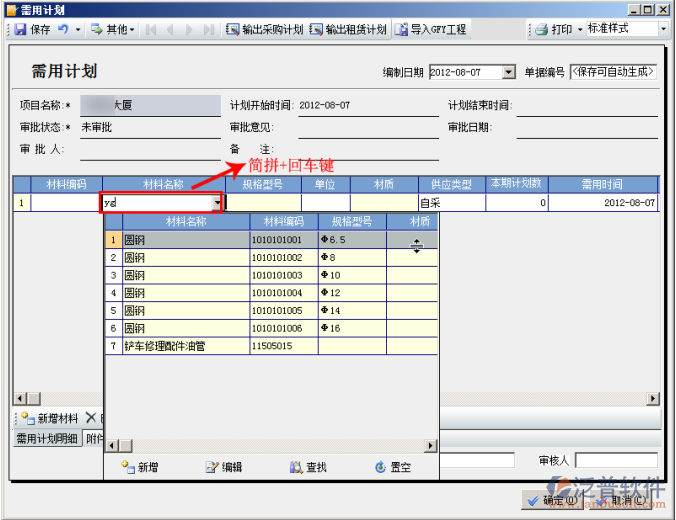The image size is (676, 520).
Task: Click the main grid 材料编码 column header
Action: point(66,185)
